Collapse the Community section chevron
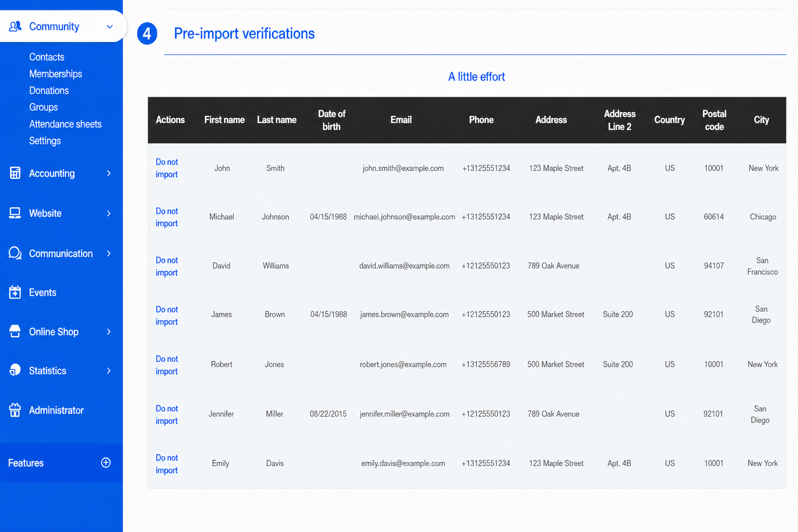The width and height of the screenshot is (798, 532). pos(110,26)
